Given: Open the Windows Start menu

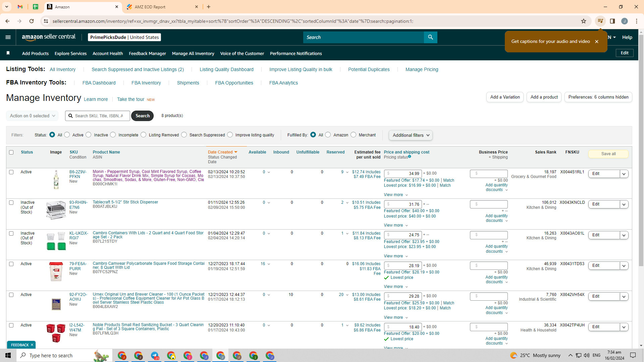Looking at the screenshot, I should point(8,355).
